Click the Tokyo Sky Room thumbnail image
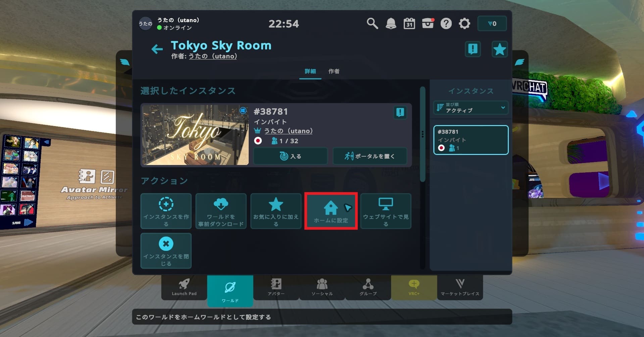 (195, 135)
